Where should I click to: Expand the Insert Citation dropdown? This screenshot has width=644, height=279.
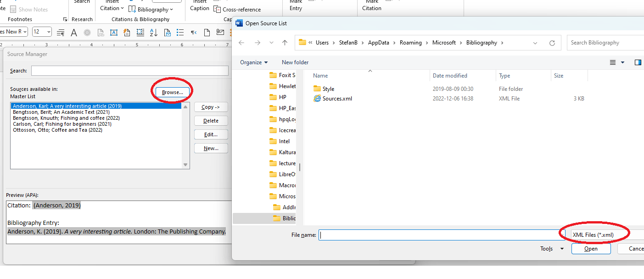pyautogui.click(x=122, y=8)
